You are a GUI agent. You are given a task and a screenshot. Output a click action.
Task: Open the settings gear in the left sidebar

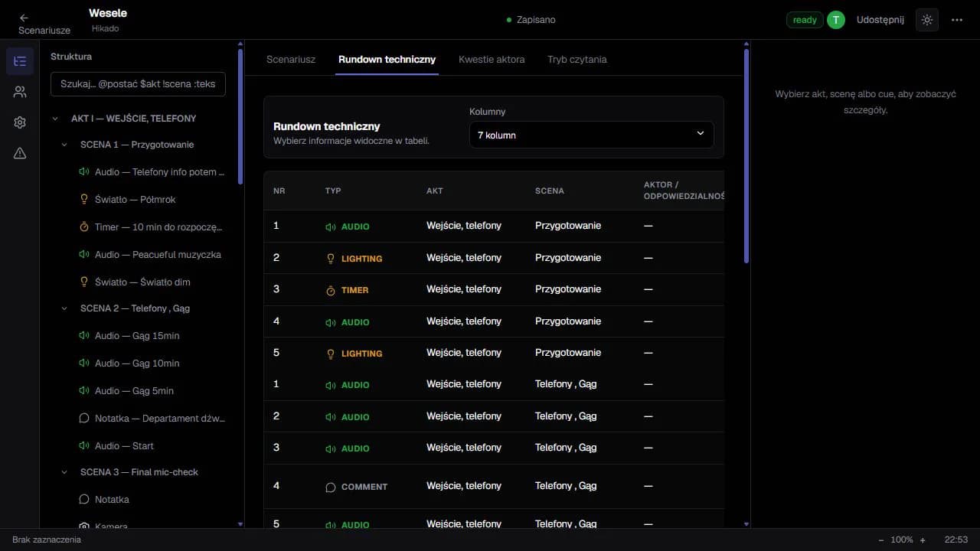coord(20,122)
